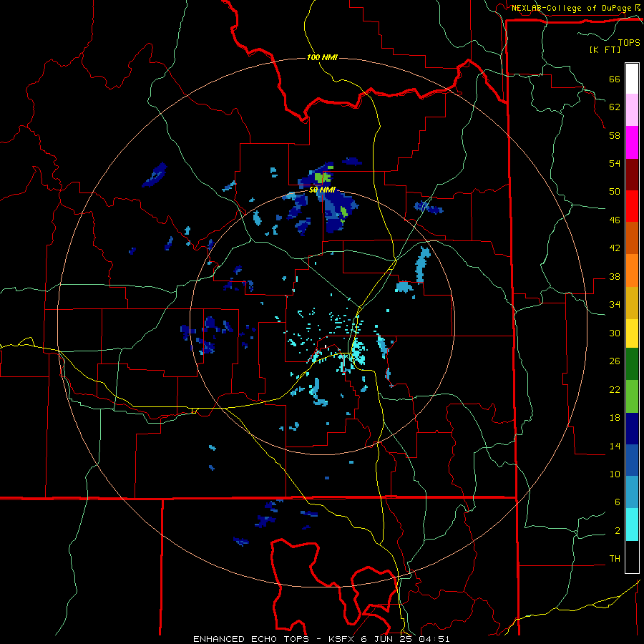
Task: Click the "62" legend value
Action: point(615,107)
